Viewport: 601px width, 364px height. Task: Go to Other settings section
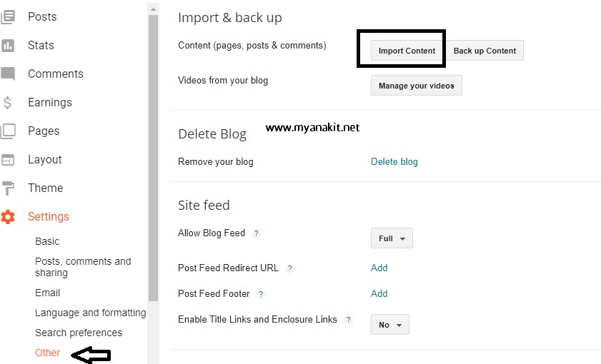48,353
